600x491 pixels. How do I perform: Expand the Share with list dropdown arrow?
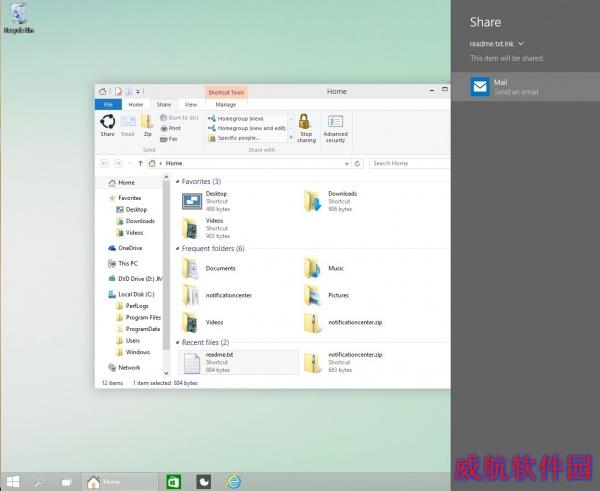pyautogui.click(x=291, y=137)
